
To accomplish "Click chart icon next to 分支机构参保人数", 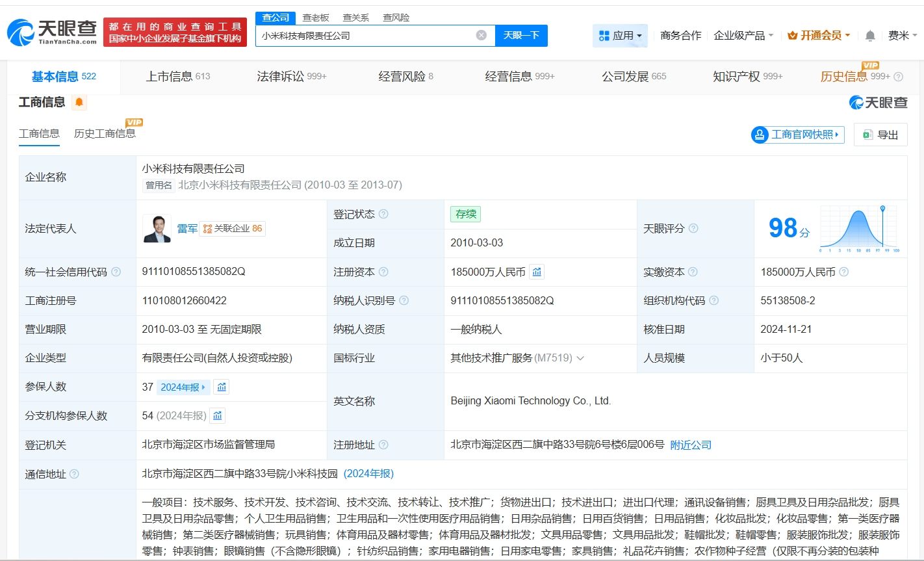I will (x=218, y=415).
